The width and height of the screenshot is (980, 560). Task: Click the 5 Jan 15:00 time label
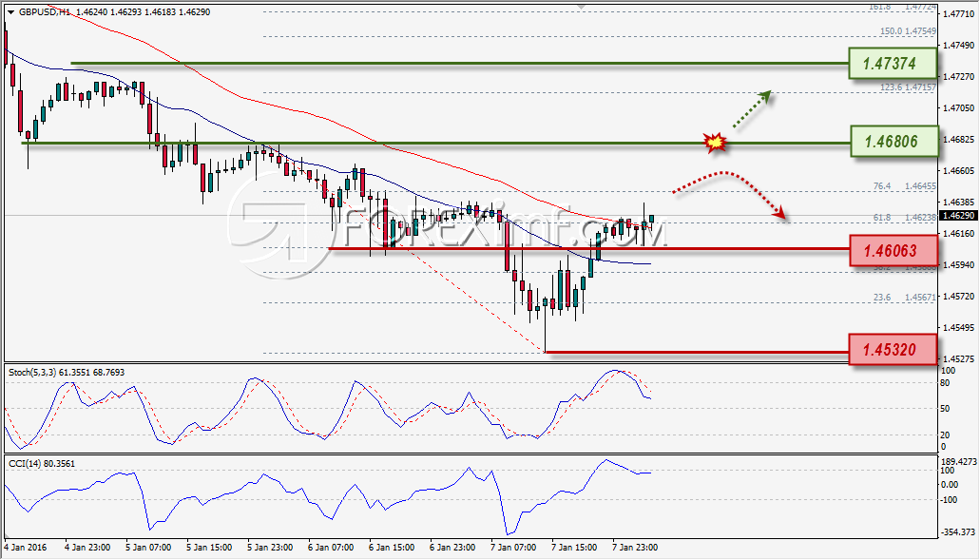pos(209,548)
